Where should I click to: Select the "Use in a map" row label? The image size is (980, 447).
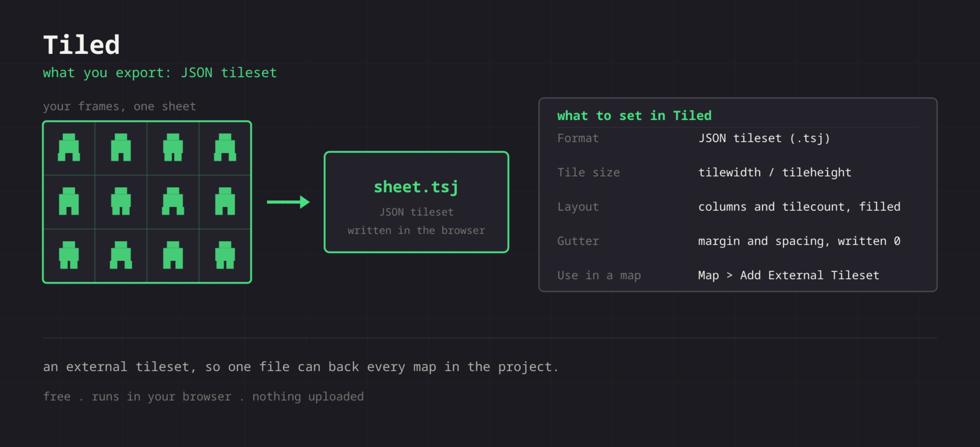click(599, 276)
